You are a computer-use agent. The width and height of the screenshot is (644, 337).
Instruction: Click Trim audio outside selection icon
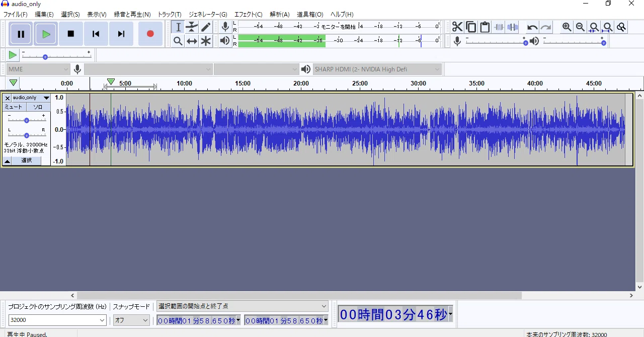(499, 27)
